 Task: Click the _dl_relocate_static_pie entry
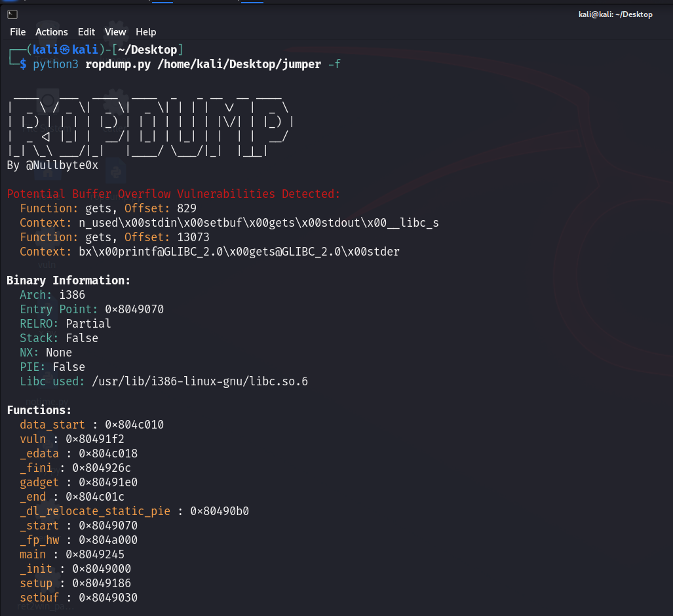coord(134,511)
